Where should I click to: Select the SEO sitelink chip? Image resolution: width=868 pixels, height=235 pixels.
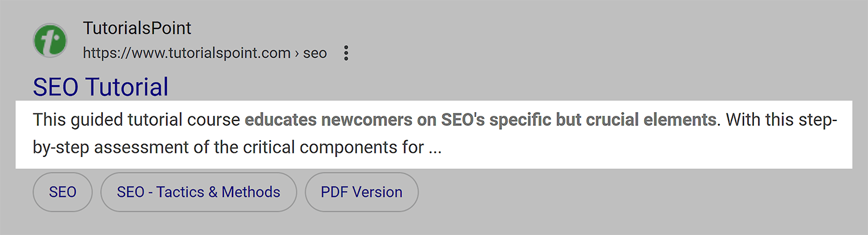[x=62, y=192]
